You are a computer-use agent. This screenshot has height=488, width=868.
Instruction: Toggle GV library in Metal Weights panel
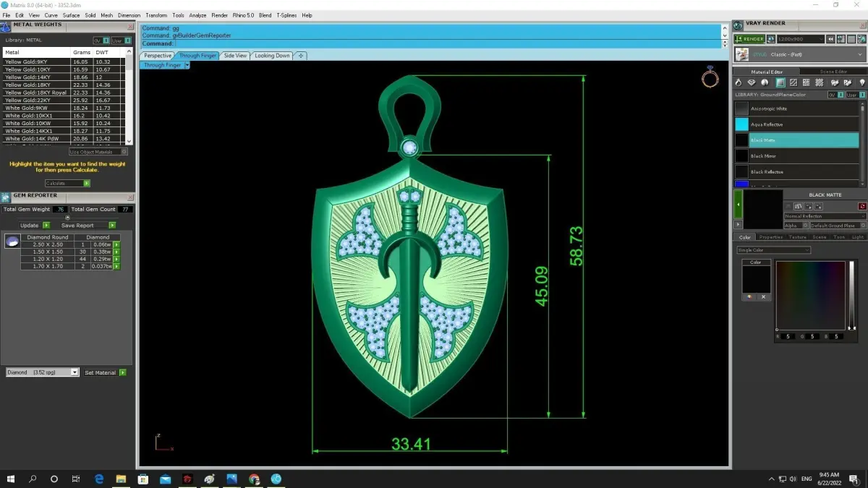point(101,40)
